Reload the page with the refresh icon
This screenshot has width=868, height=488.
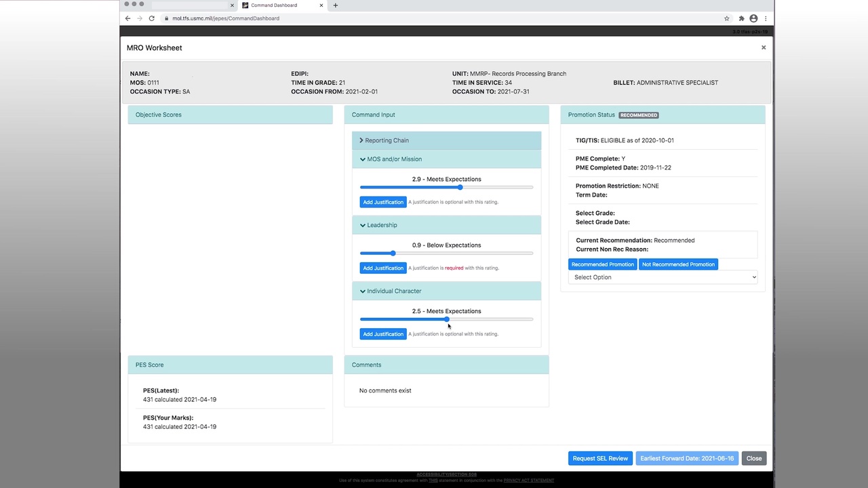(151, 18)
